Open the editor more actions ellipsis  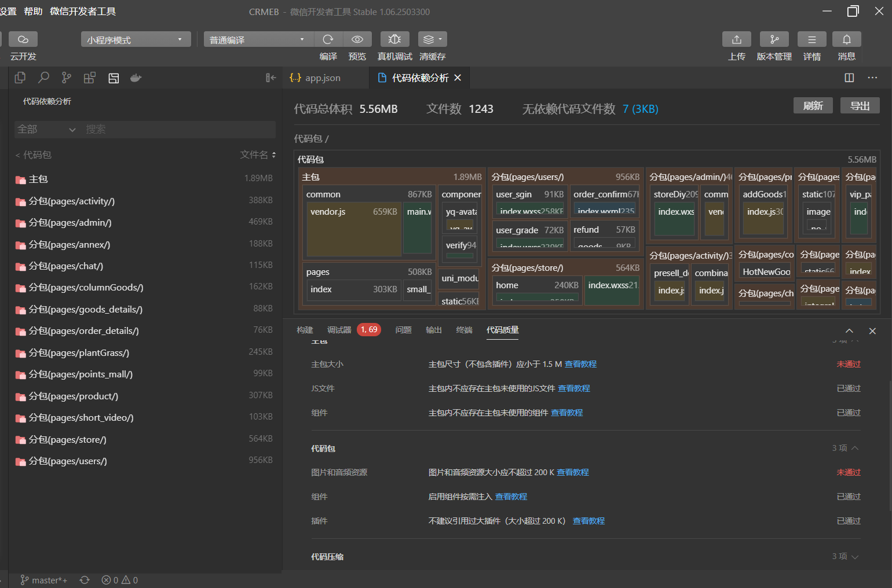(x=872, y=78)
